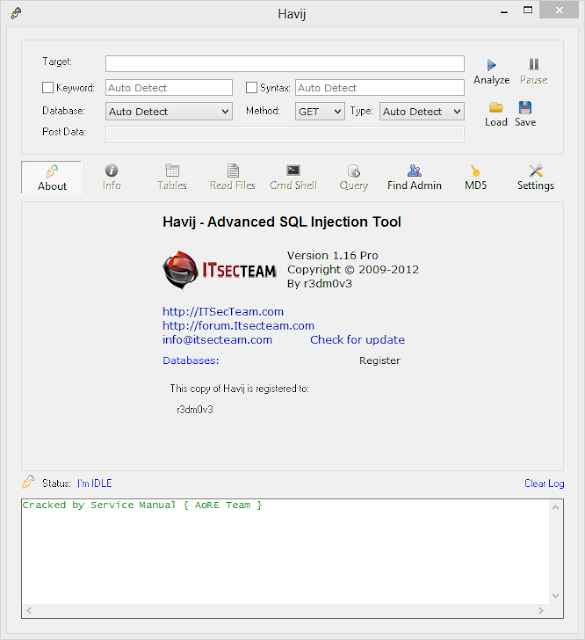Image resolution: width=585 pixels, height=640 pixels.
Task: Minimize the Havij window
Action: 504,11
